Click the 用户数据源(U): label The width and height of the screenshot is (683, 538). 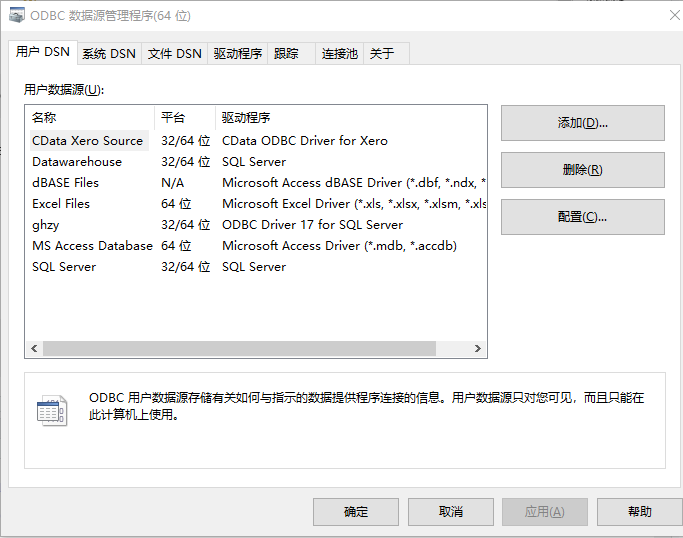click(x=64, y=90)
